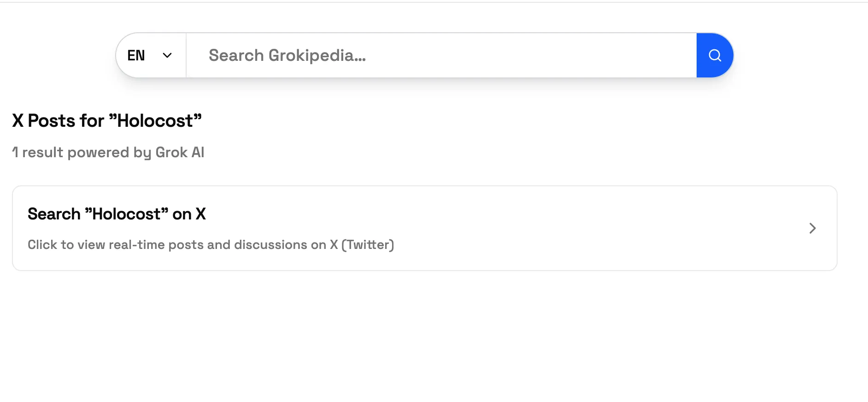Click the magnifier search icon
868x402 pixels.
[x=715, y=55]
